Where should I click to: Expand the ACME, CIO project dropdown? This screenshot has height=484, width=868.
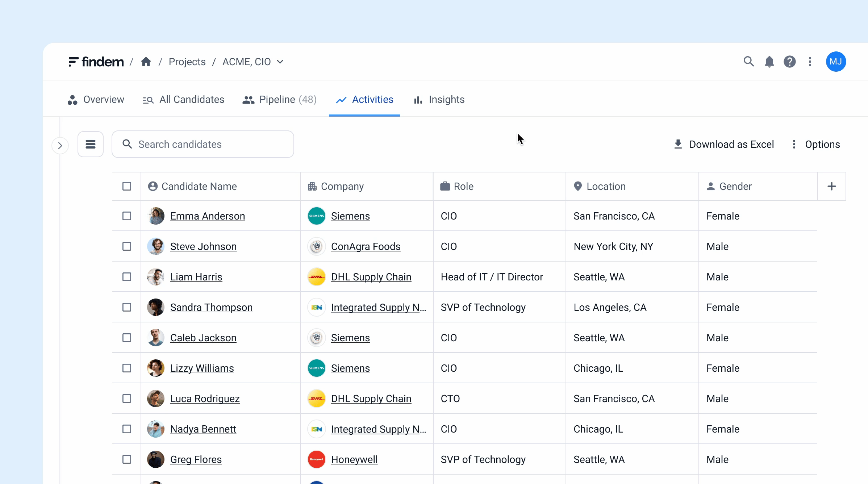[280, 62]
